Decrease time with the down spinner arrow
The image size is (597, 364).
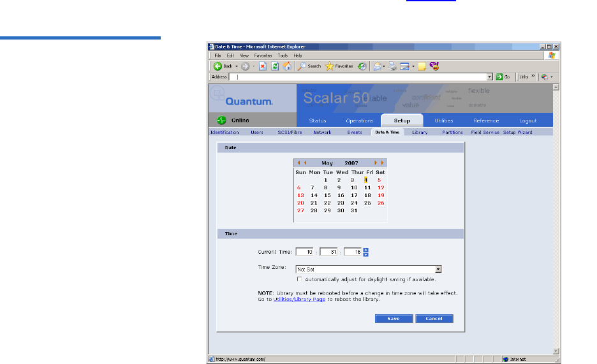(x=366, y=254)
